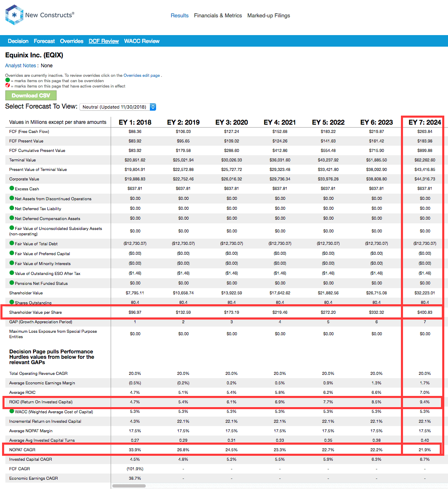Viewport: 448px width, 495px height.
Task: Click the EY 2: 2019 column header
Action: coord(183,122)
